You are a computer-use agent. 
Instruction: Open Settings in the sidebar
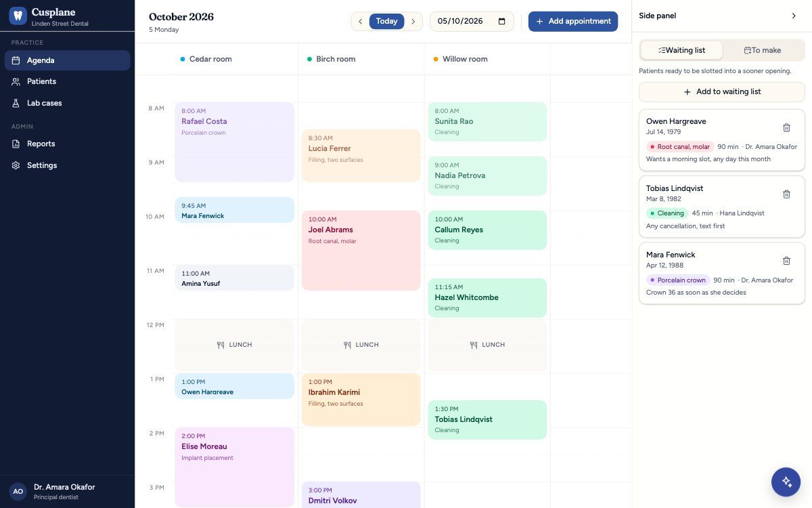[x=67, y=165]
